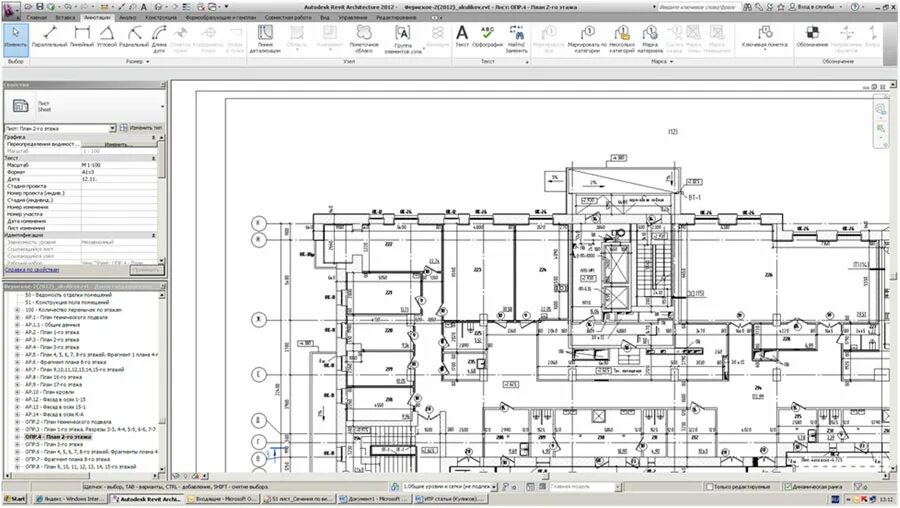
Task: Run the Spelling check (Орфография) tool
Action: [x=487, y=37]
